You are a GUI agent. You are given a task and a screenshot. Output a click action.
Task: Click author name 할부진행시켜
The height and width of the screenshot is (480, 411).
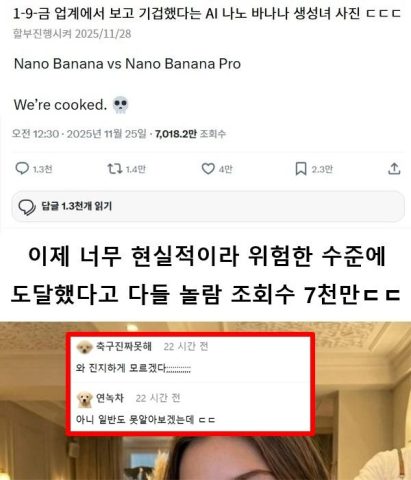click(x=42, y=34)
